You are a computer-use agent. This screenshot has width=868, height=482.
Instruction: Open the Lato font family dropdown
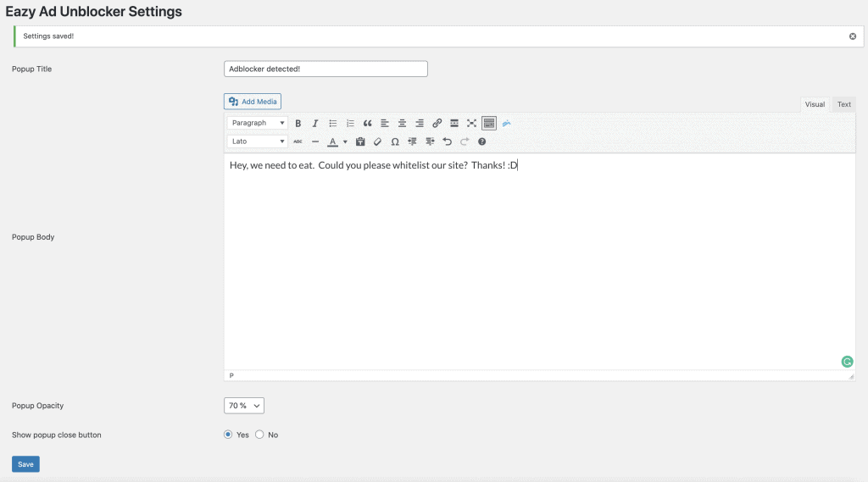pyautogui.click(x=258, y=141)
